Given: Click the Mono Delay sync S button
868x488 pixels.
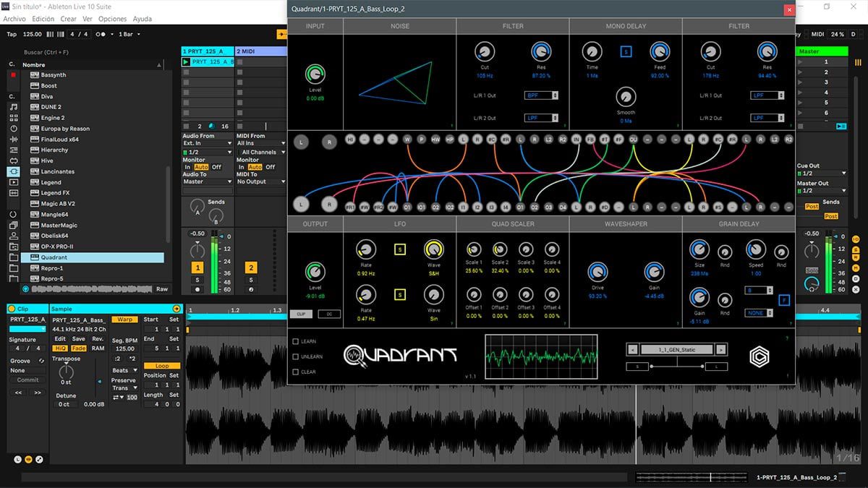Looking at the screenshot, I should [626, 51].
